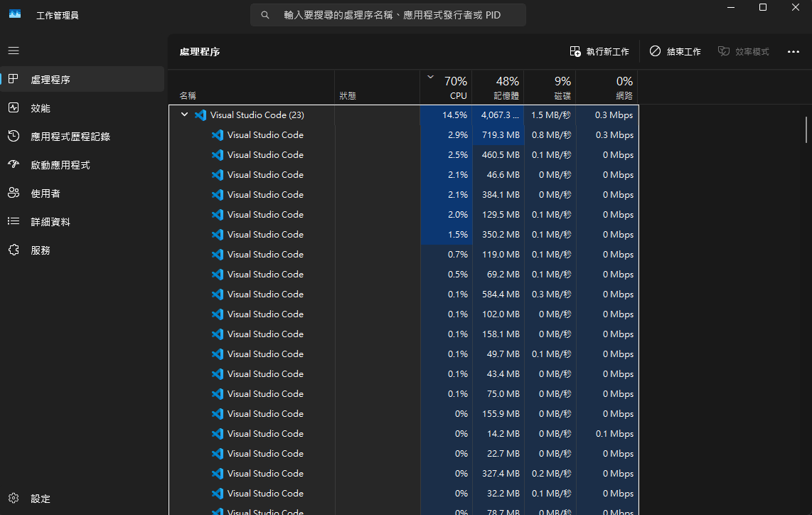Screen dimensions: 812x515
Task: Click VS Code icon on the 49.7 MB row
Action: (x=218, y=354)
